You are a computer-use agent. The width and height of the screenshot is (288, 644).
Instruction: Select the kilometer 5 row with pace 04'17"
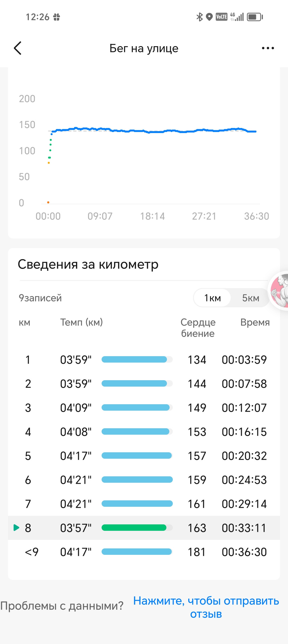coord(144,456)
